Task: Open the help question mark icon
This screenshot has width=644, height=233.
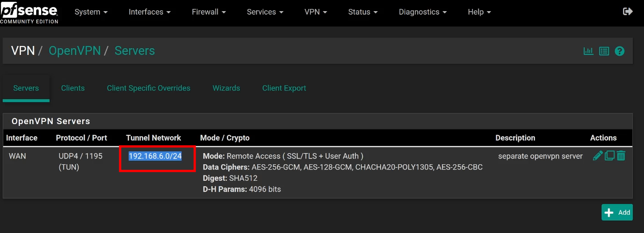Action: point(619,51)
